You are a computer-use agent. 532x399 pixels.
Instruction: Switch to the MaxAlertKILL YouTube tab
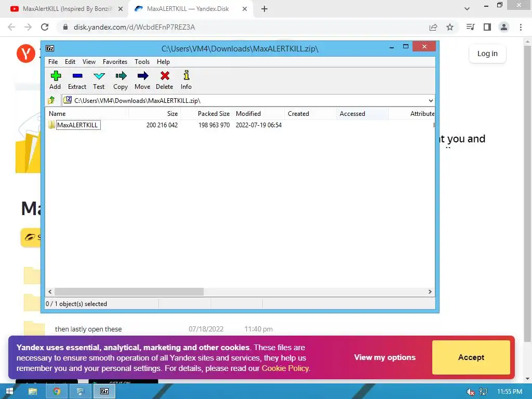point(67,9)
